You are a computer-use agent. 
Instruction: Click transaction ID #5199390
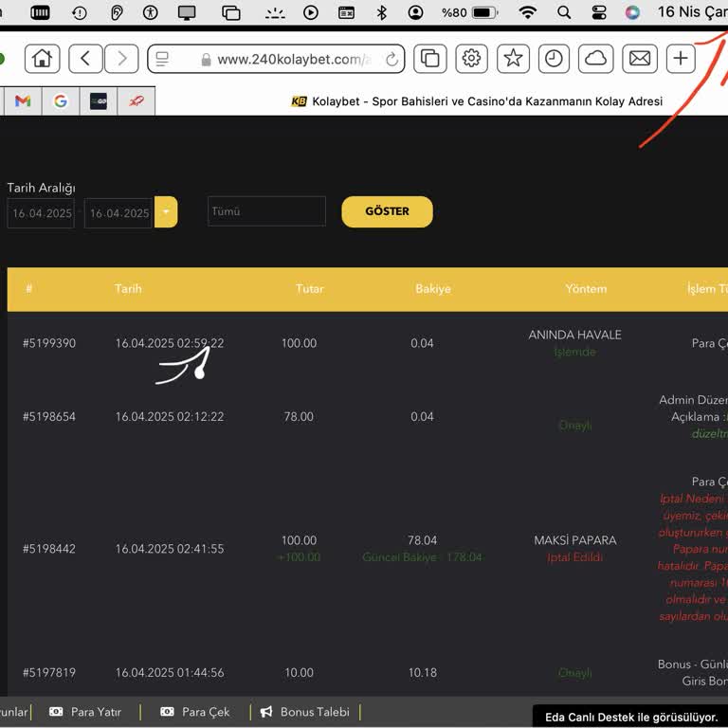[x=49, y=343]
